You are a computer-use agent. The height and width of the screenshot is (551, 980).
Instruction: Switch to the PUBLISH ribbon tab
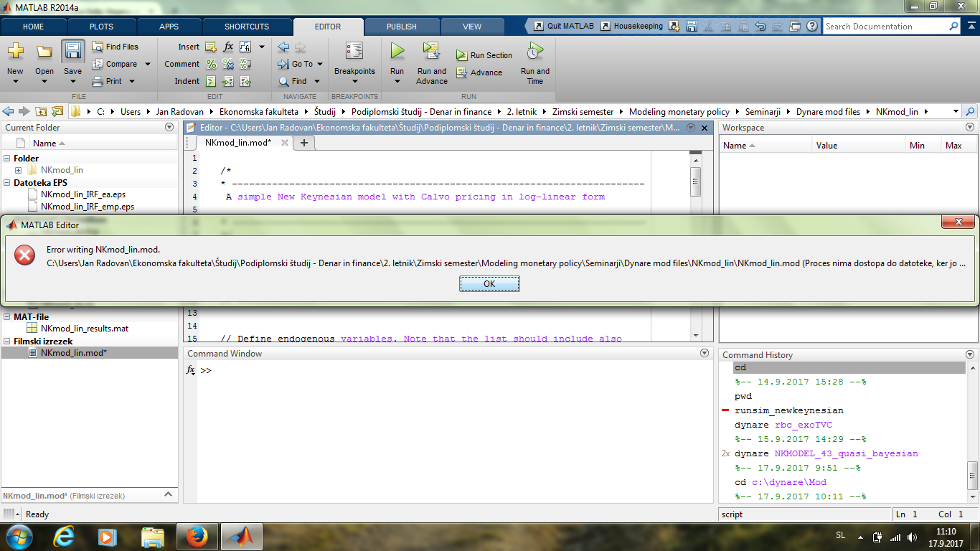click(x=401, y=27)
